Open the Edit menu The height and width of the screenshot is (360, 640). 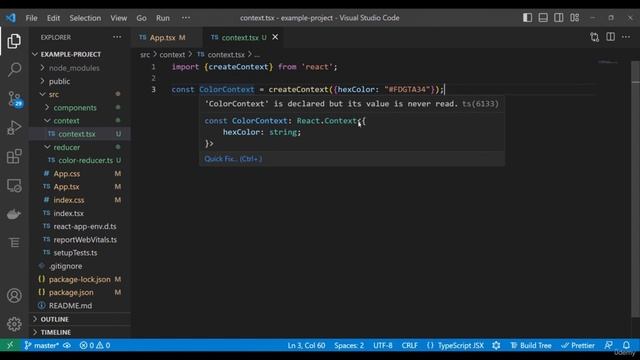[53, 18]
